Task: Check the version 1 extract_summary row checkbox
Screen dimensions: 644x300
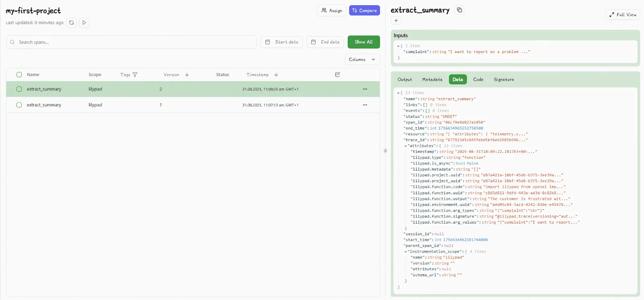Action: pyautogui.click(x=19, y=105)
